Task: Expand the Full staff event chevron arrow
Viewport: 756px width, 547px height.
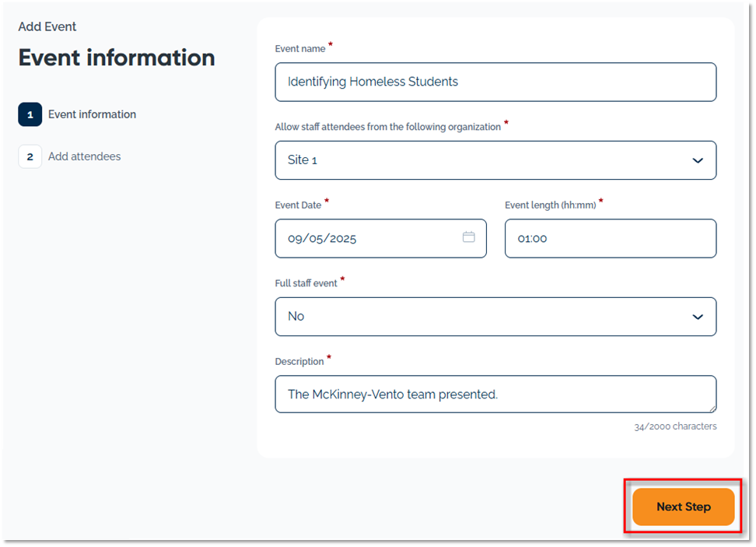Action: tap(697, 317)
